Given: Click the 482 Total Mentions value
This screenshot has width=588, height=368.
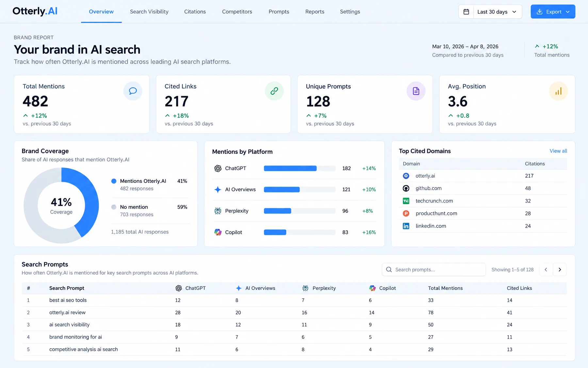Looking at the screenshot, I should click(x=35, y=101).
